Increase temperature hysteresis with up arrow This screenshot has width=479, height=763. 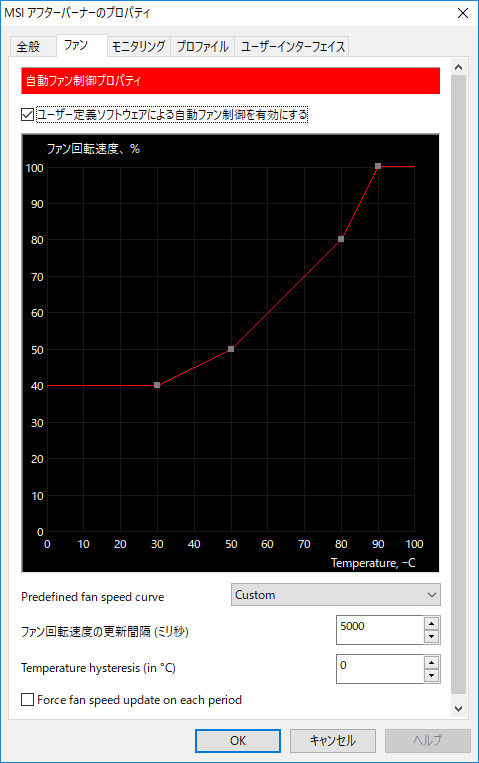tap(431, 662)
